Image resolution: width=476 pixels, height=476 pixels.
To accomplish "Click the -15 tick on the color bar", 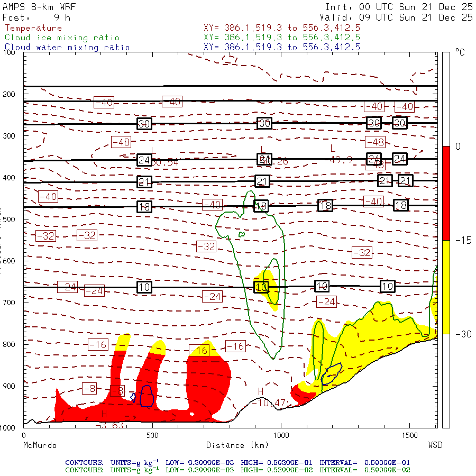I will coord(461,240).
